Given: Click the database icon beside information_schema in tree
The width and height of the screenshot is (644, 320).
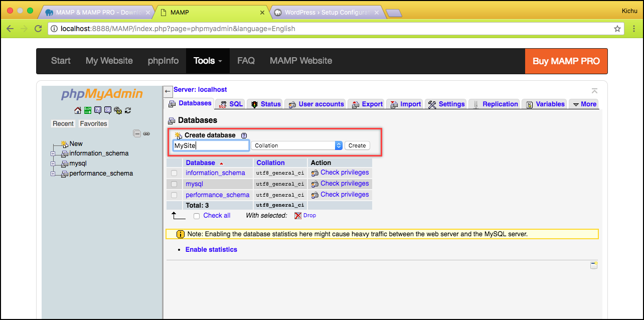Looking at the screenshot, I should click(65, 154).
